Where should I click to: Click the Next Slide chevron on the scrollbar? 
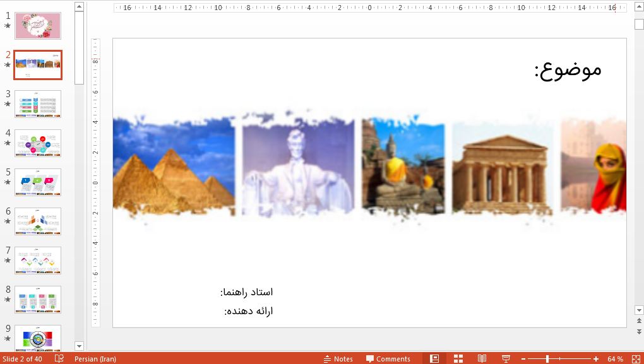(x=638, y=331)
